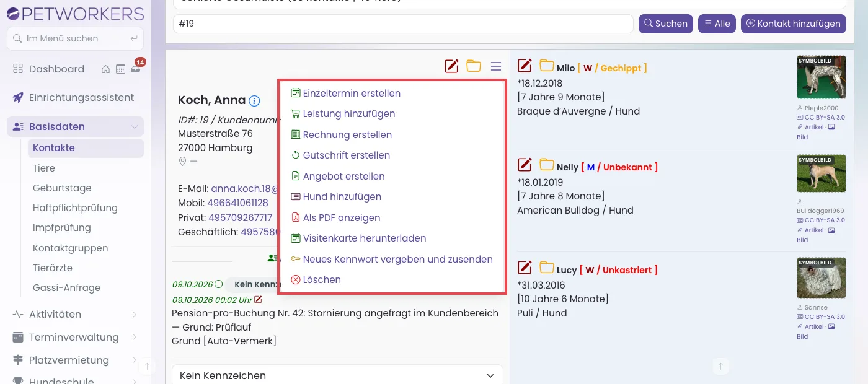Click the private number 495709267717

241,218
